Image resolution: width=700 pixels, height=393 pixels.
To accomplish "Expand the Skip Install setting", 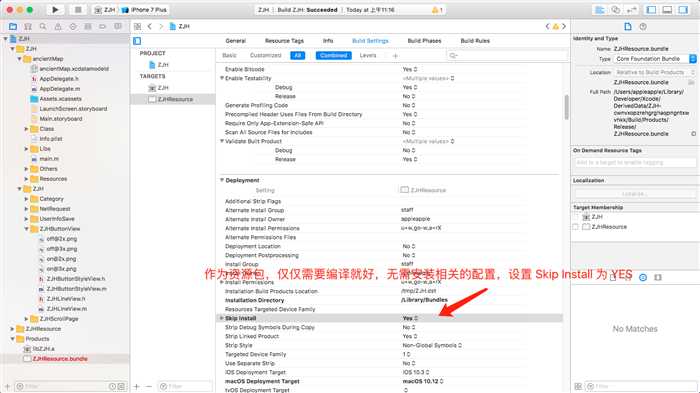I will [222, 318].
